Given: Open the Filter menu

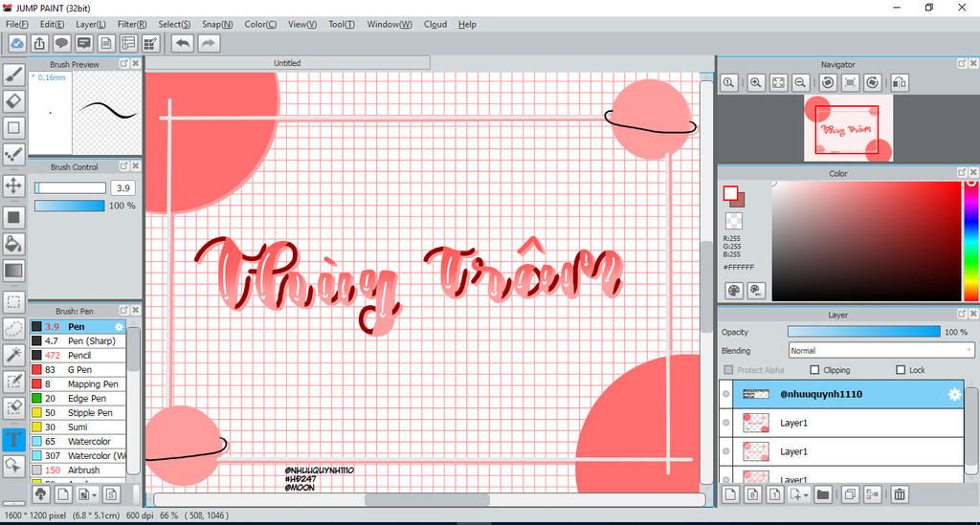Looking at the screenshot, I should [x=132, y=24].
